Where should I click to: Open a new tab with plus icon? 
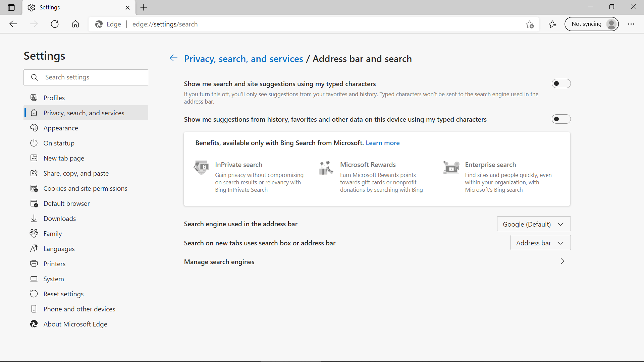[144, 7]
